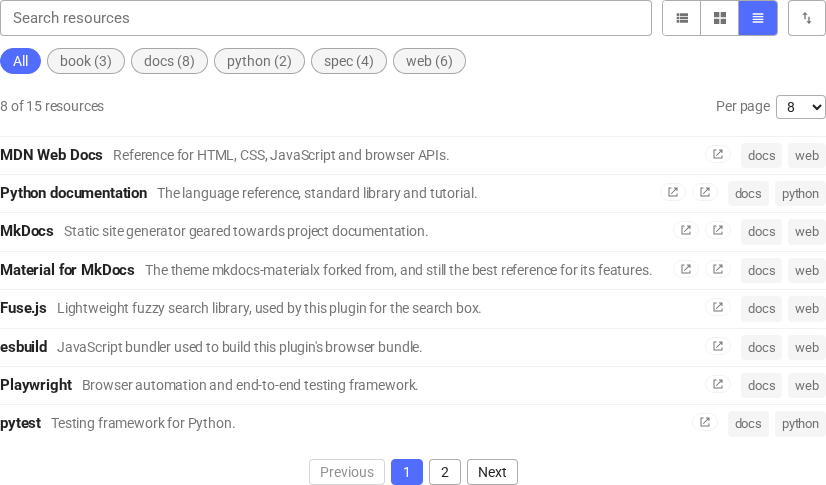Filter by the docs (8) chip
826x485 pixels.
(x=169, y=61)
